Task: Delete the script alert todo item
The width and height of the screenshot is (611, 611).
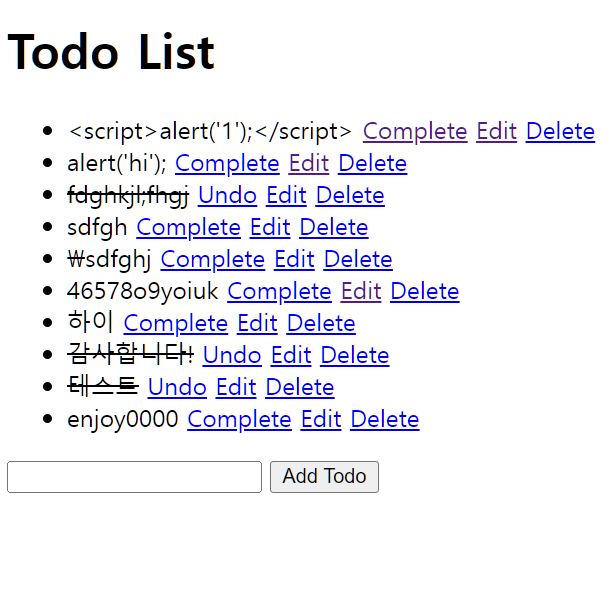Action: tap(560, 132)
